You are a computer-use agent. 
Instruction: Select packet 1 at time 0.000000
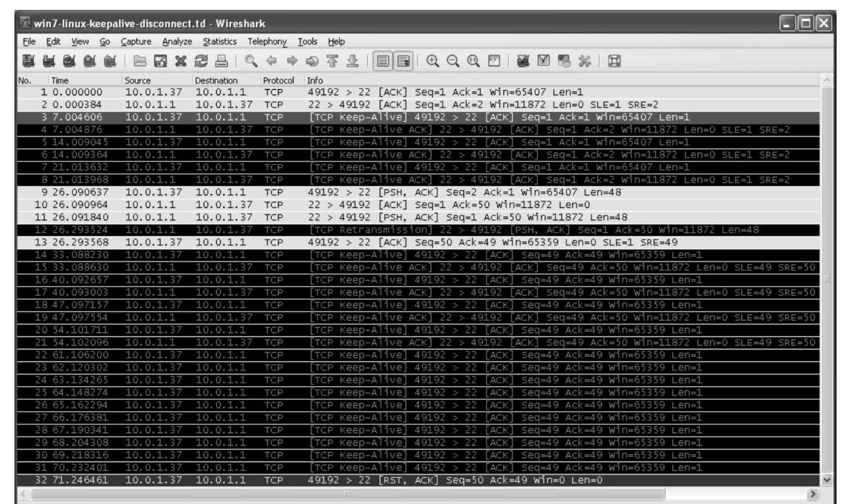418,92
